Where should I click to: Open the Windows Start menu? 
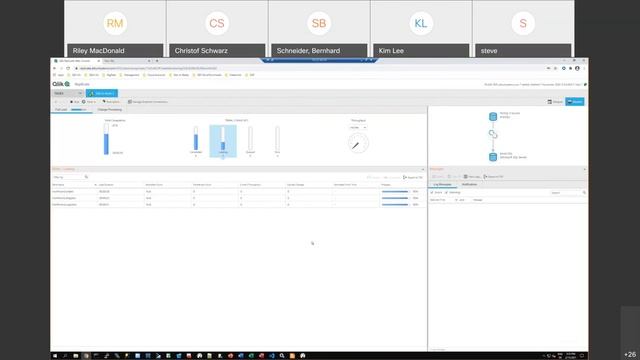pyautogui.click(x=55, y=356)
